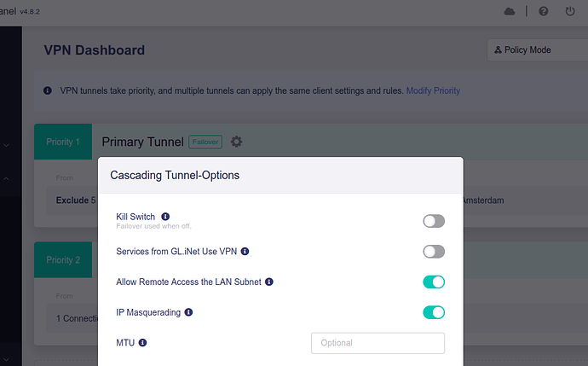
Task: Click info icon next to IP Masquerading
Action: coord(188,312)
